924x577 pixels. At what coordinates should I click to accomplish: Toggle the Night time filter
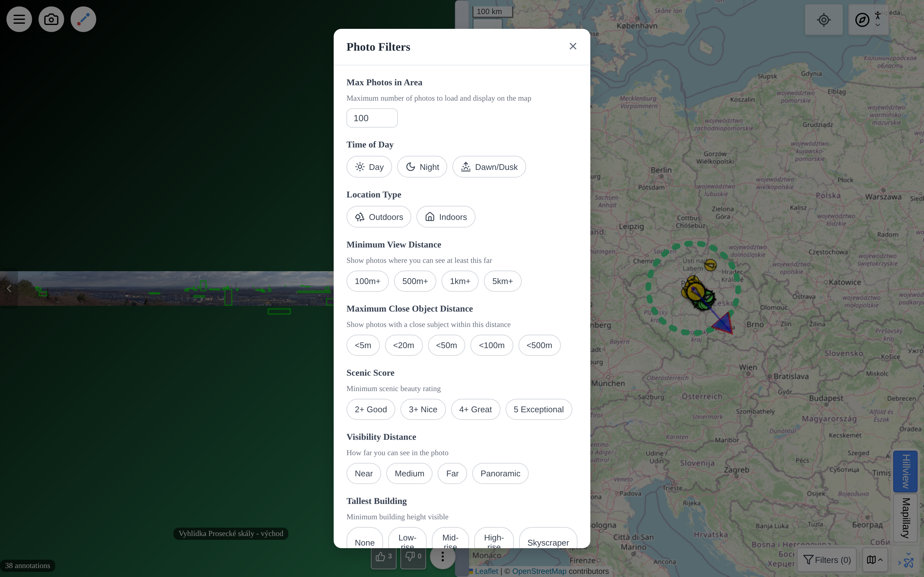coord(422,167)
